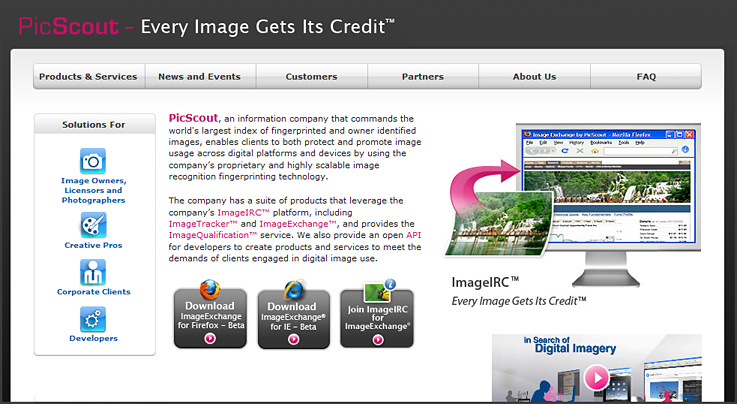Click the camera icon for Image Owners
The width and height of the screenshot is (737, 404).
(x=93, y=161)
